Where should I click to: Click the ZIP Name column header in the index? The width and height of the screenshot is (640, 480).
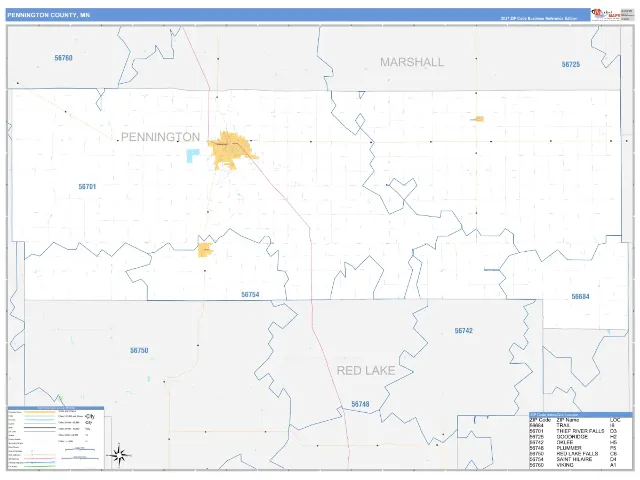pos(568,420)
